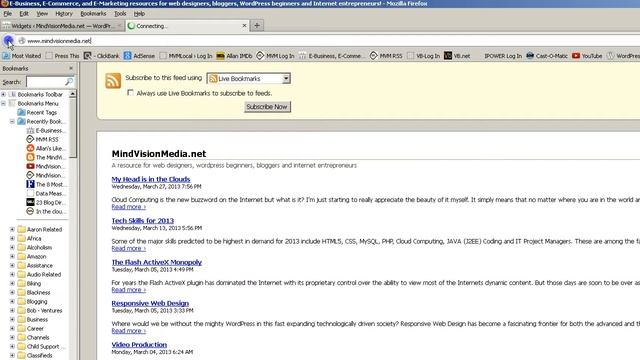Open the Press This bookmarklet

[62, 56]
